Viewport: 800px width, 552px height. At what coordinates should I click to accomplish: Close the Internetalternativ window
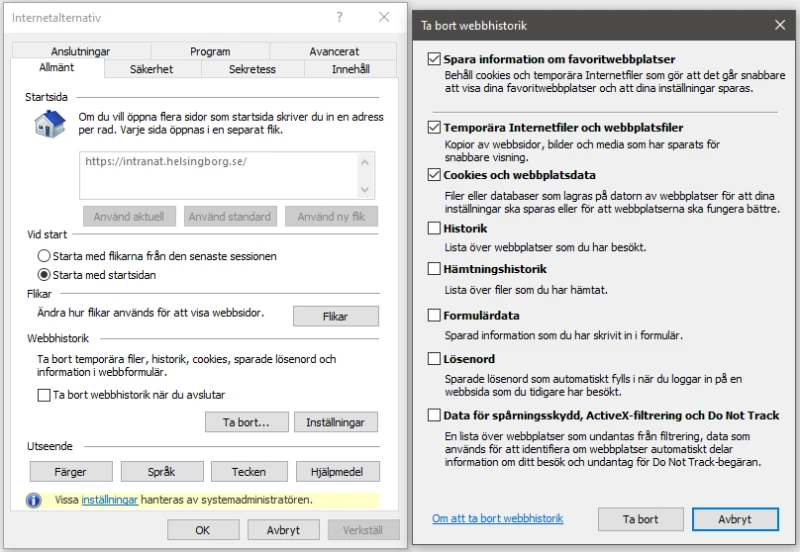pyautogui.click(x=384, y=17)
